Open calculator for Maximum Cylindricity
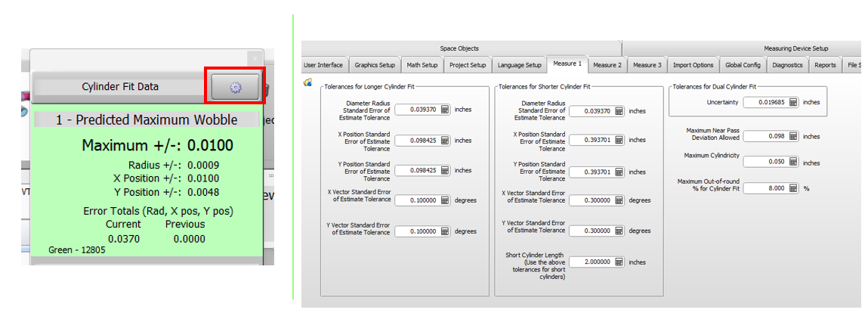Viewport: 868px width, 316px height. click(793, 163)
